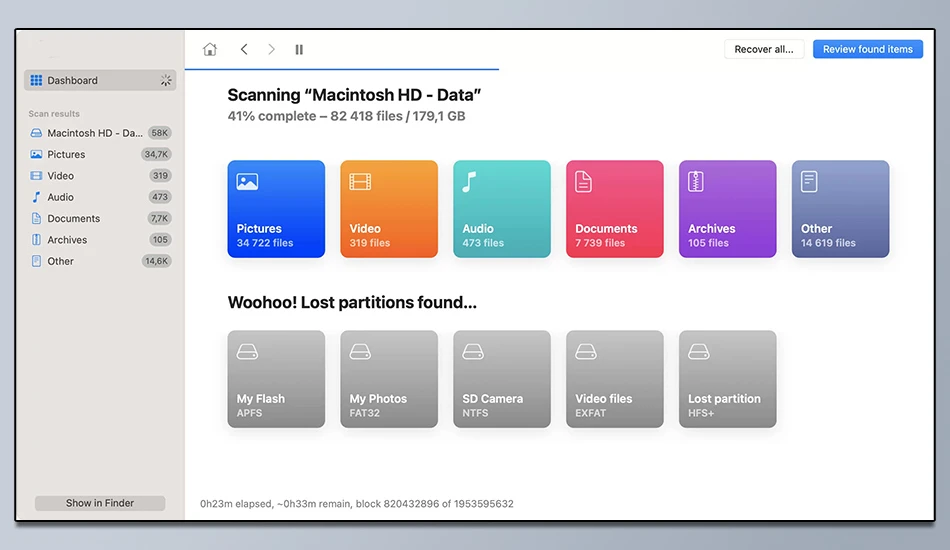Click the zip icon on Archives card
The image size is (950, 550).
696,182
